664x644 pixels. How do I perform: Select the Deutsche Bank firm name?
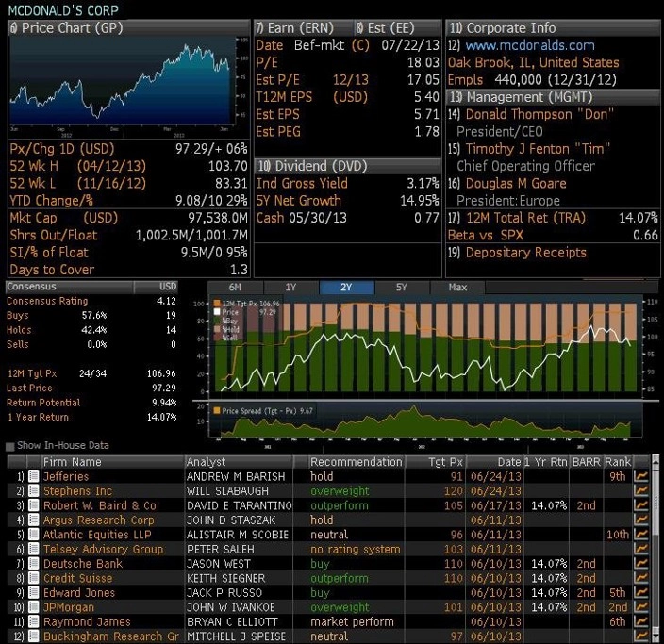[x=83, y=564]
